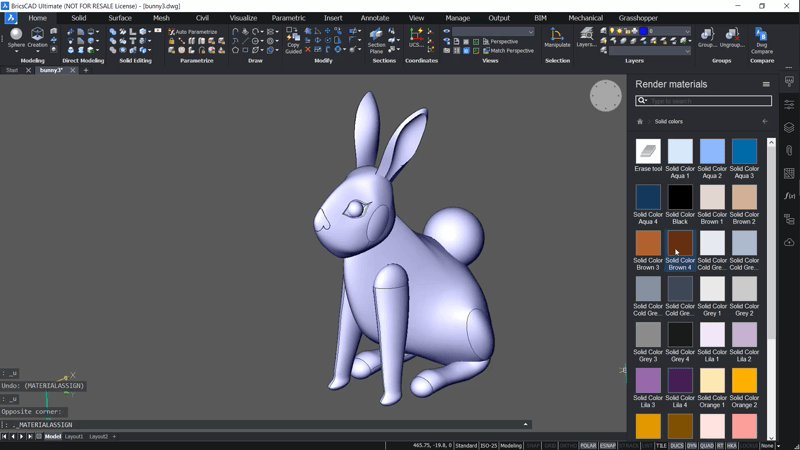Open the Modeling workspace selector
800x450 pixels.
510,445
